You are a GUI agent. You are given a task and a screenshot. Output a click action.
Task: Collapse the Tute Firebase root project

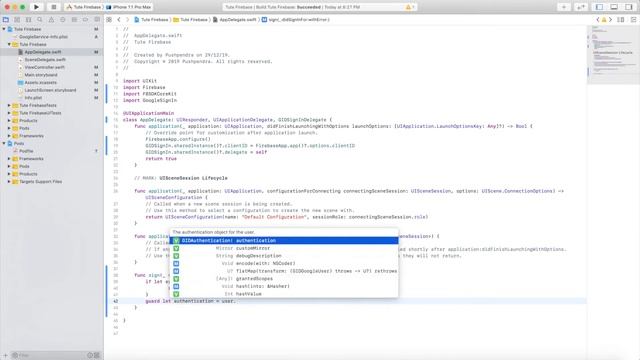(4, 29)
